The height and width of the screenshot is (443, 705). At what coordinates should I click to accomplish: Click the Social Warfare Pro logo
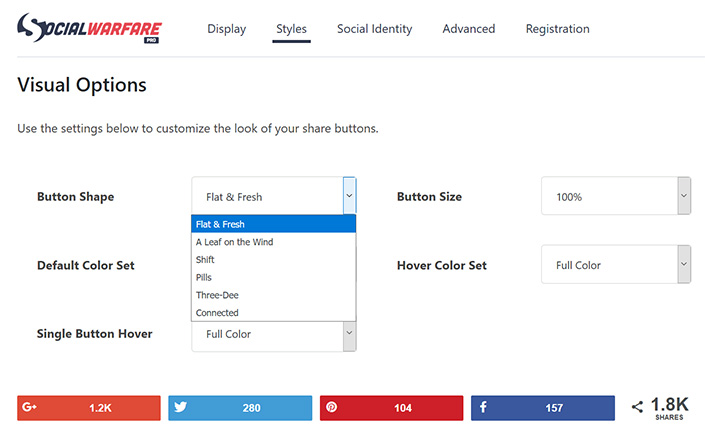pos(89,28)
